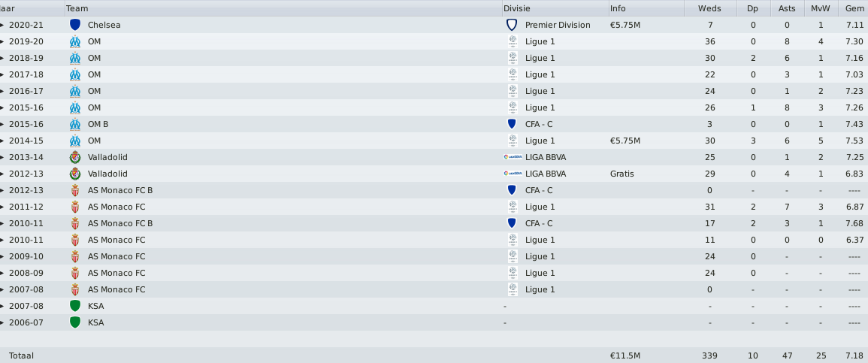Expand the 2007-08 KSA season row
This screenshot has width=868, height=363.
point(2,306)
